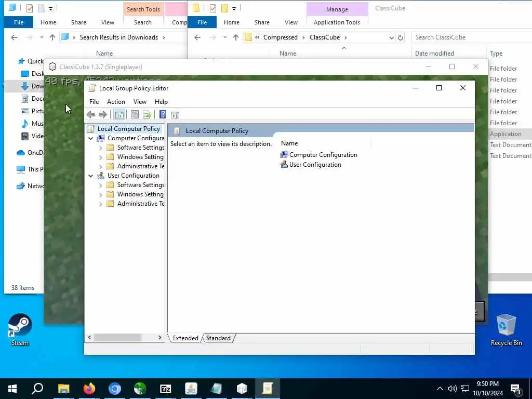Screen dimensions: 532x399
Task: Select User Configuration in the right pane list
Action: [311, 165]
